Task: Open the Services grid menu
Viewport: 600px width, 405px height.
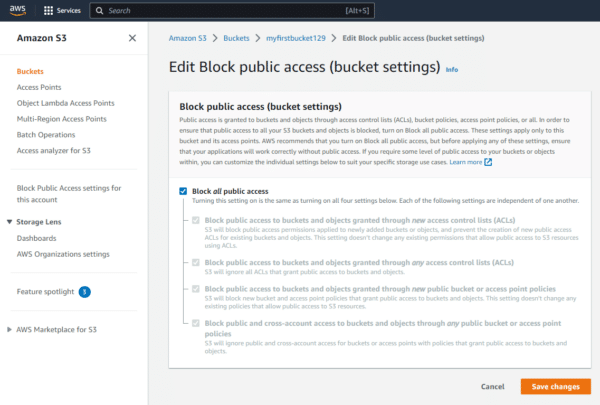Action: pyautogui.click(x=50, y=10)
